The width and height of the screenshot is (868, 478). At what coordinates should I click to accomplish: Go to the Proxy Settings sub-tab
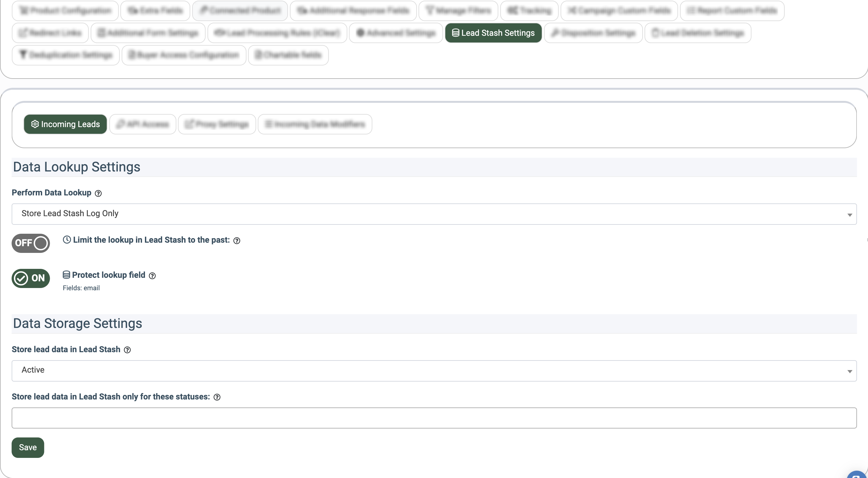tap(217, 125)
